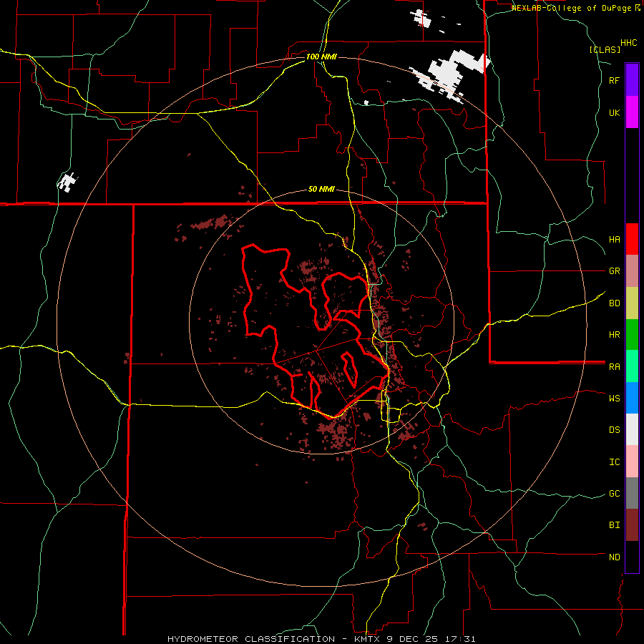Screen dimensions: 644x644
Task: Click the 50 NMI range ring label
Action: coord(321,189)
